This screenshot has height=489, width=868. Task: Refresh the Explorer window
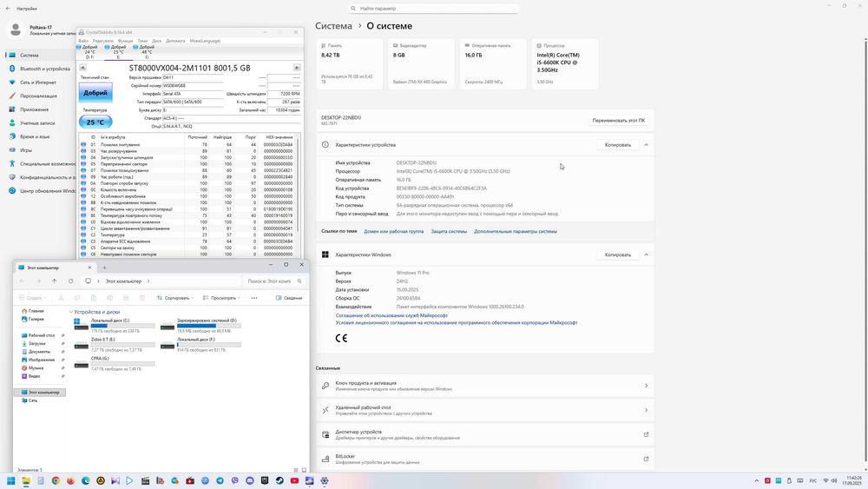click(70, 281)
